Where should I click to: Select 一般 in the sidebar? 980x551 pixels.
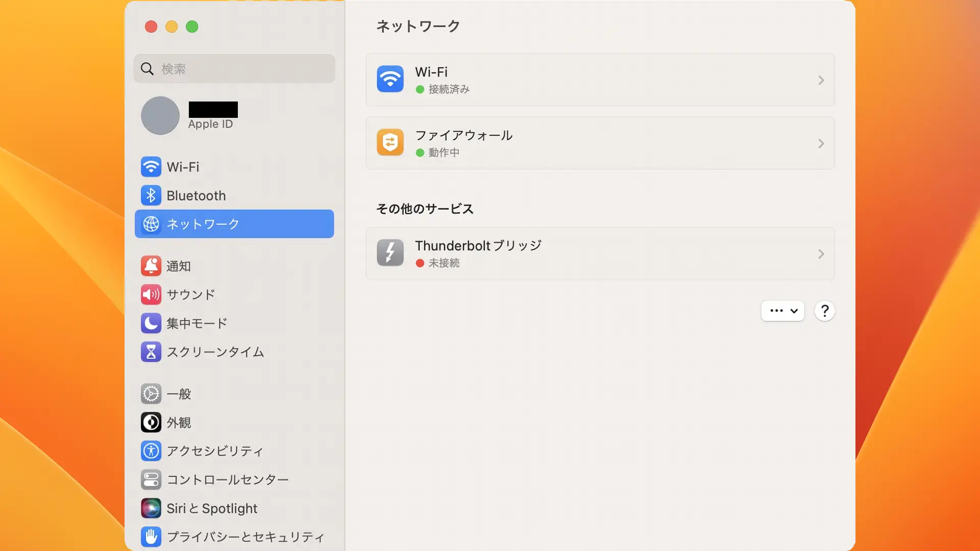click(179, 394)
